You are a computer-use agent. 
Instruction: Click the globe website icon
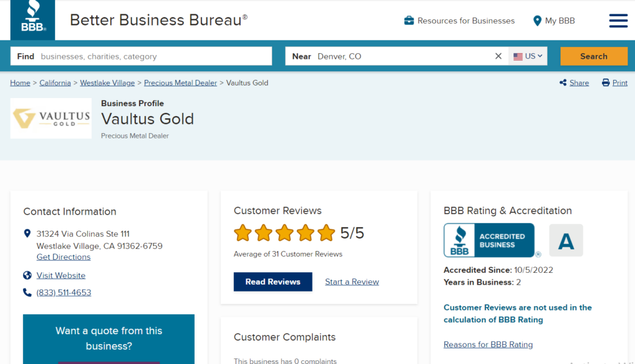tap(27, 275)
